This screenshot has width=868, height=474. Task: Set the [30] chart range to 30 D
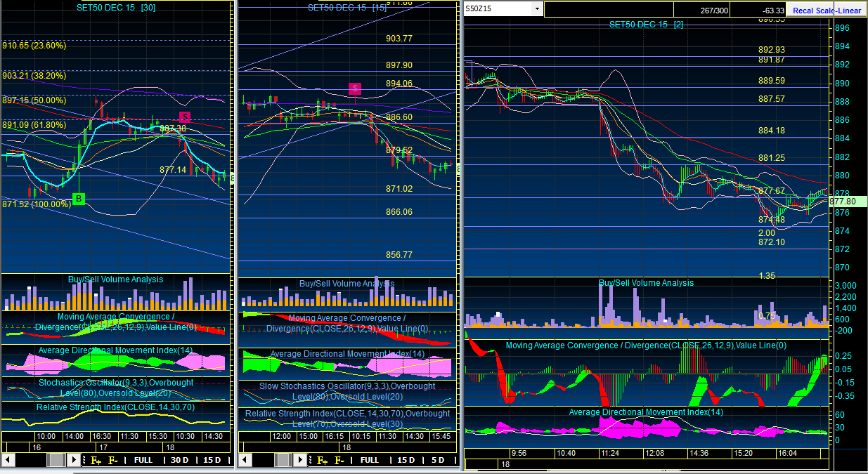(x=180, y=460)
